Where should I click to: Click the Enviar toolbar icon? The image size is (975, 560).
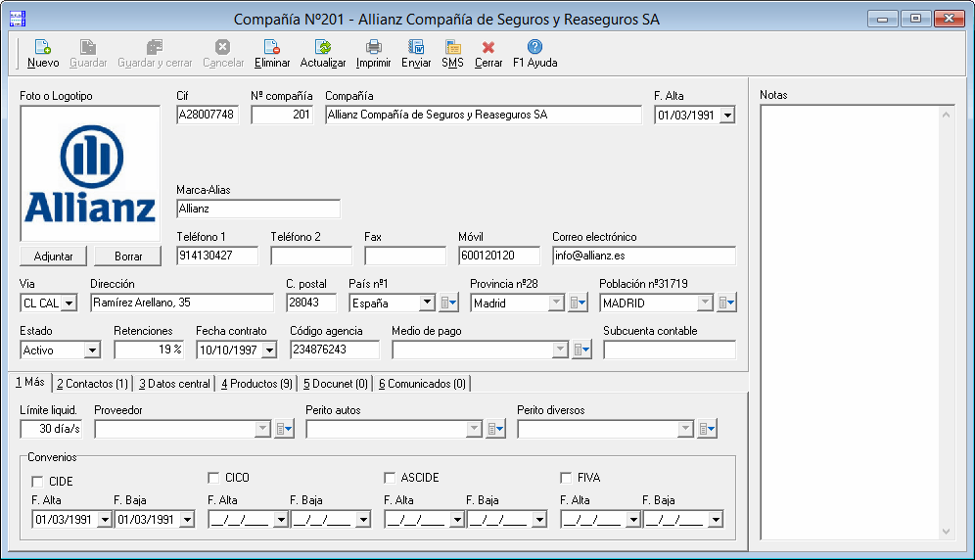coord(416,47)
